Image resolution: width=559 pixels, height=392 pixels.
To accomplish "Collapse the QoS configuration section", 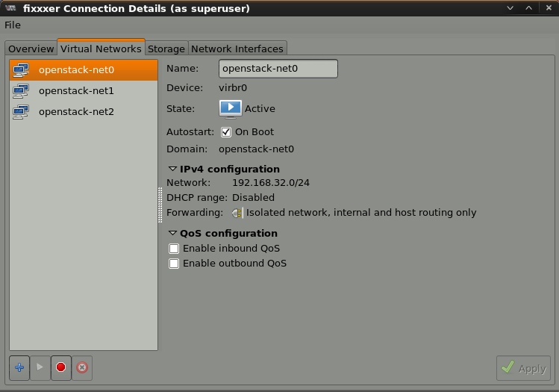I will (x=173, y=234).
